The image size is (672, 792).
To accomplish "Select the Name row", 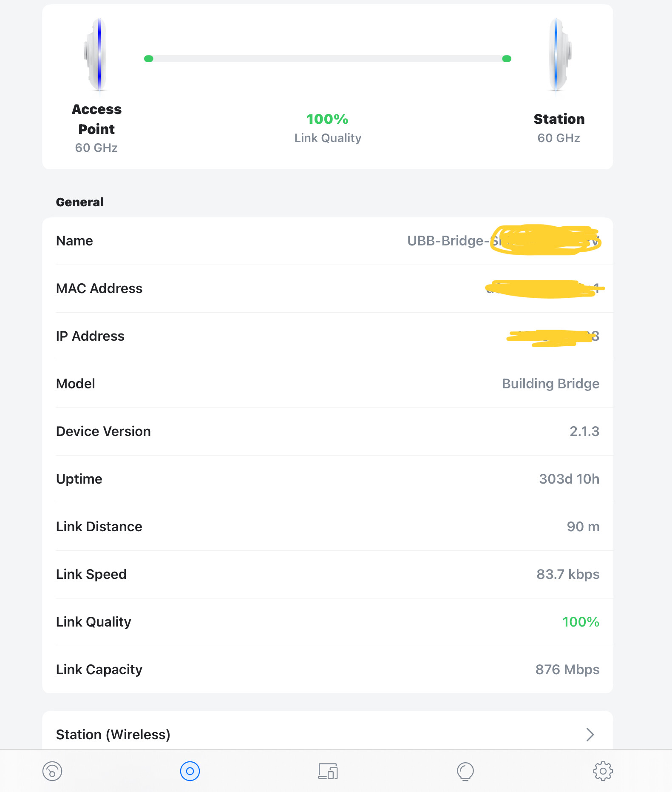I will (x=327, y=241).
